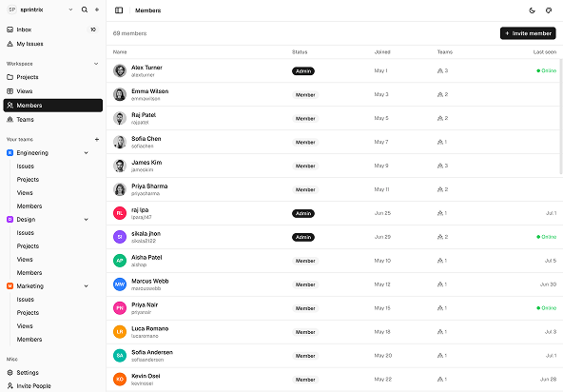The height and width of the screenshot is (392, 563).
Task: Click Sofia Andersen's teal SA avatar
Action: pyautogui.click(x=120, y=355)
